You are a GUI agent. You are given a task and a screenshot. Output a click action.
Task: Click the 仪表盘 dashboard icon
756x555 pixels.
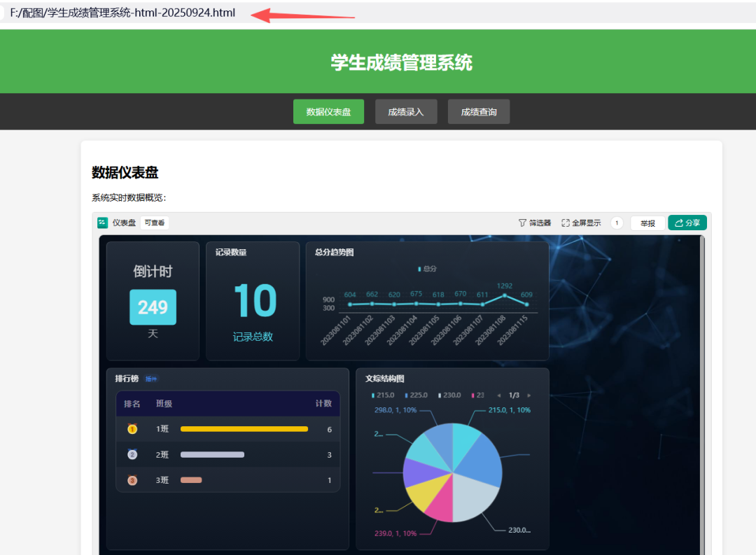103,223
